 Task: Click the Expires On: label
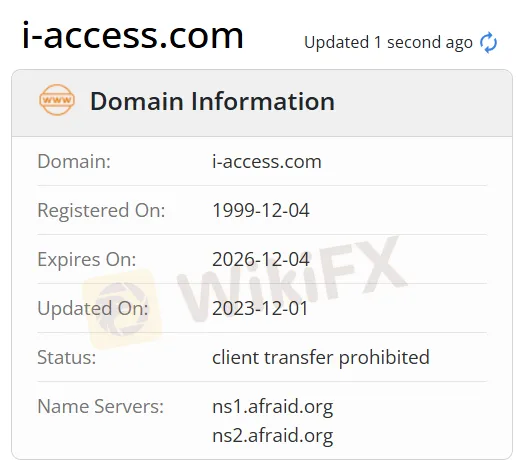click(x=87, y=260)
